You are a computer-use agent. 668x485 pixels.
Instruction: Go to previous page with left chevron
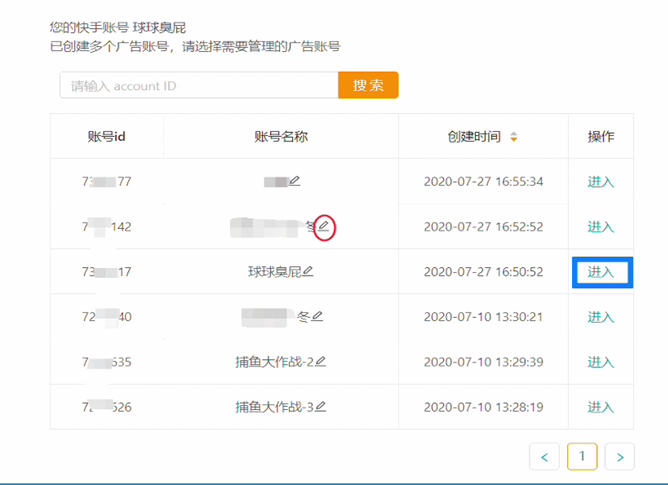544,457
